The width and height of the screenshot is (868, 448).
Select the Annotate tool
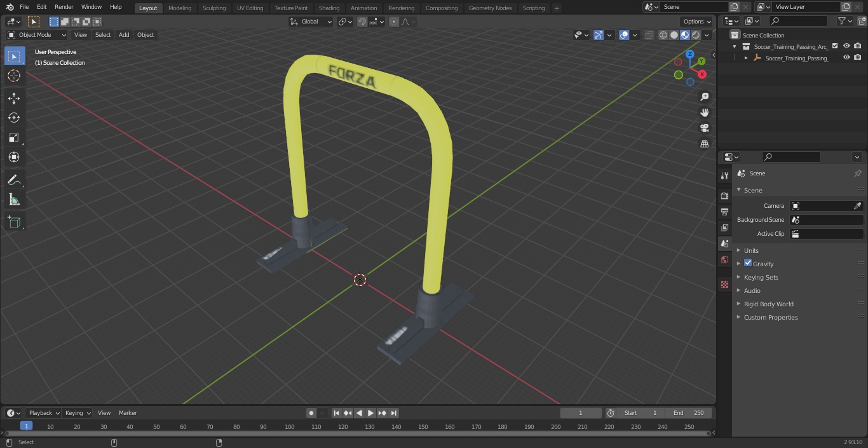click(x=14, y=180)
